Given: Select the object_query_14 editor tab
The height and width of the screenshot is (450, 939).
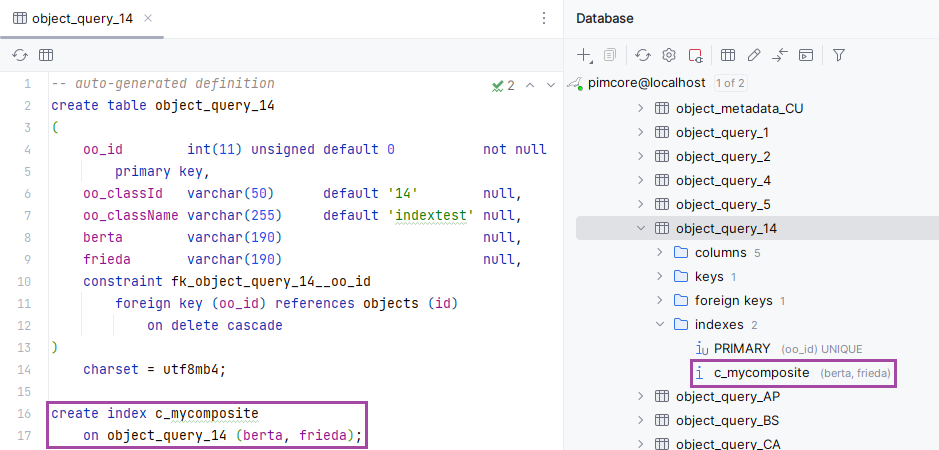Looking at the screenshot, I should tap(82, 19).
